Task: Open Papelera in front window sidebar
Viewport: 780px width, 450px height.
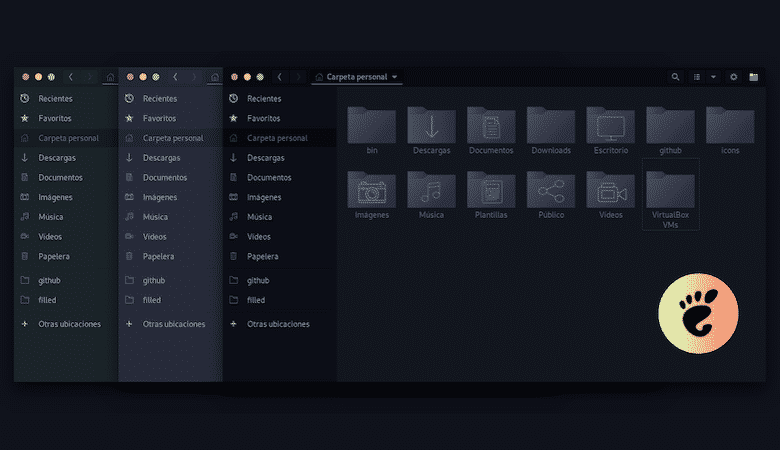Action: [280, 257]
